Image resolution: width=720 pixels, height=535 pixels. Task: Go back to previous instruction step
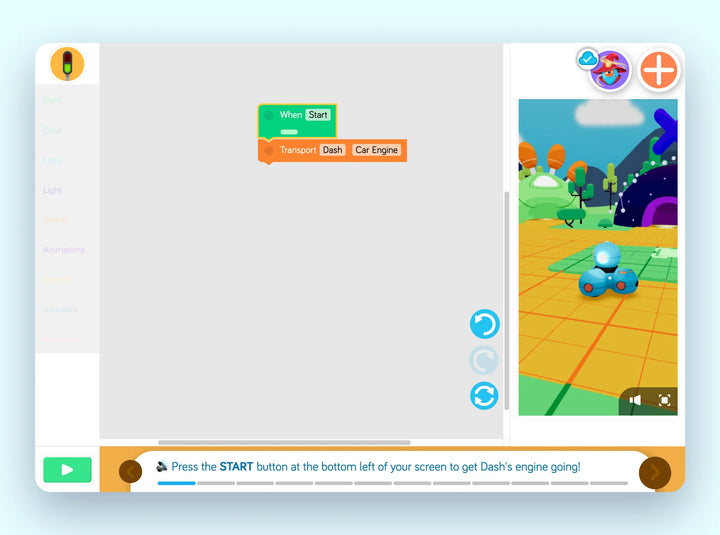tap(131, 471)
